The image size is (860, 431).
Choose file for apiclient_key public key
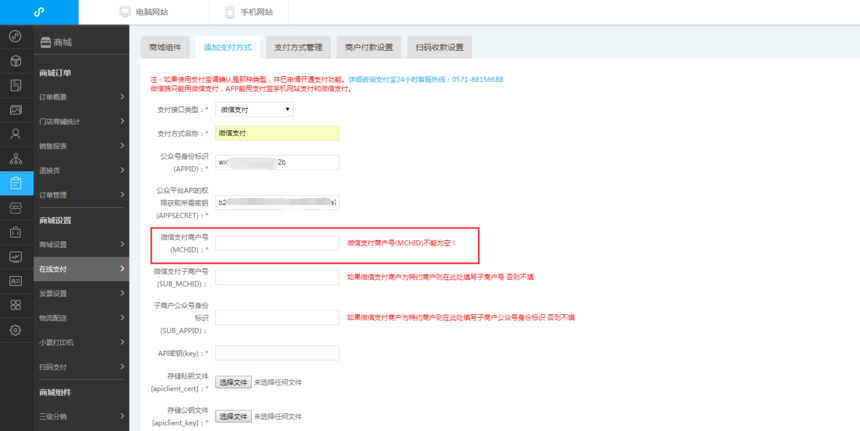coord(233,416)
